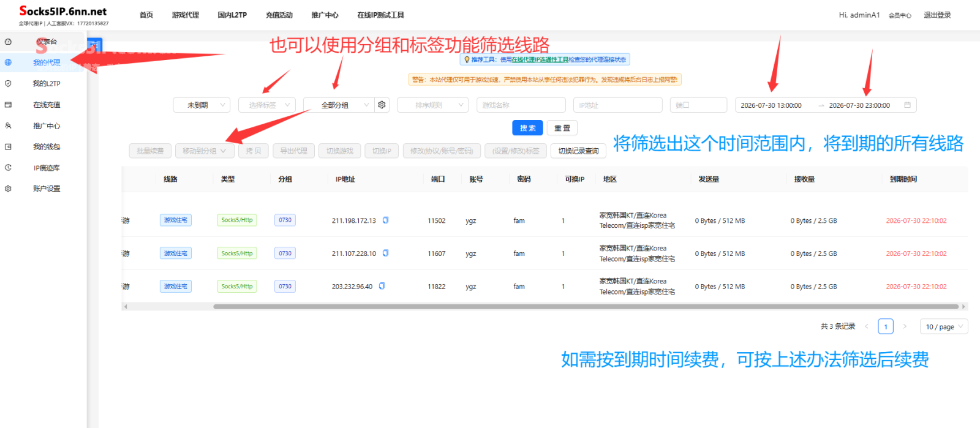Screen dimensions: 980x428
Task: Click the 切换游戏 button
Action: [340, 151]
